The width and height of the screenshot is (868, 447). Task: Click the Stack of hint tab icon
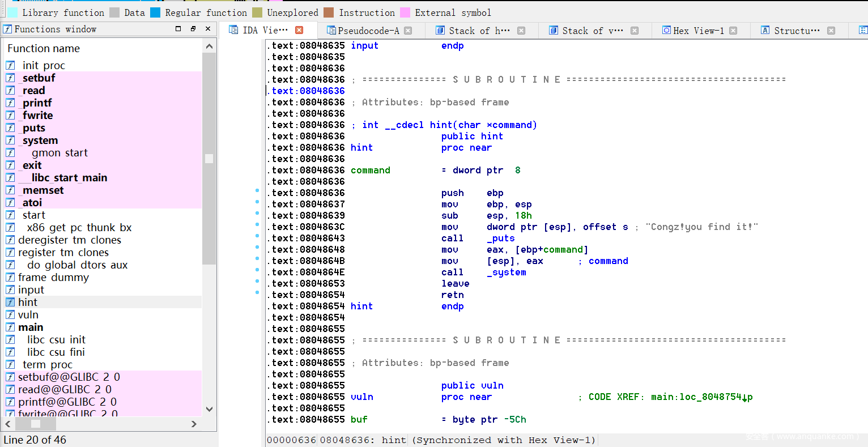pos(440,31)
